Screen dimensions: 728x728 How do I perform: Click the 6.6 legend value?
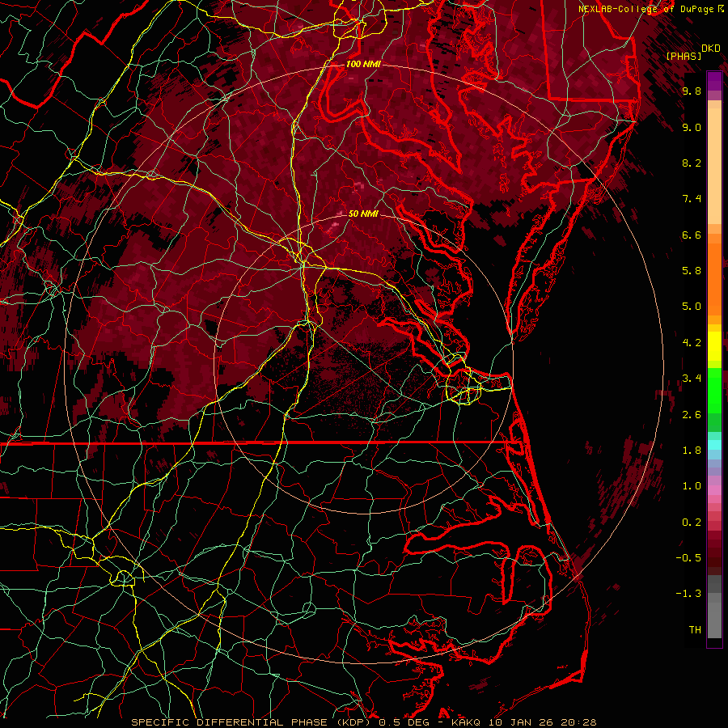[x=692, y=235]
